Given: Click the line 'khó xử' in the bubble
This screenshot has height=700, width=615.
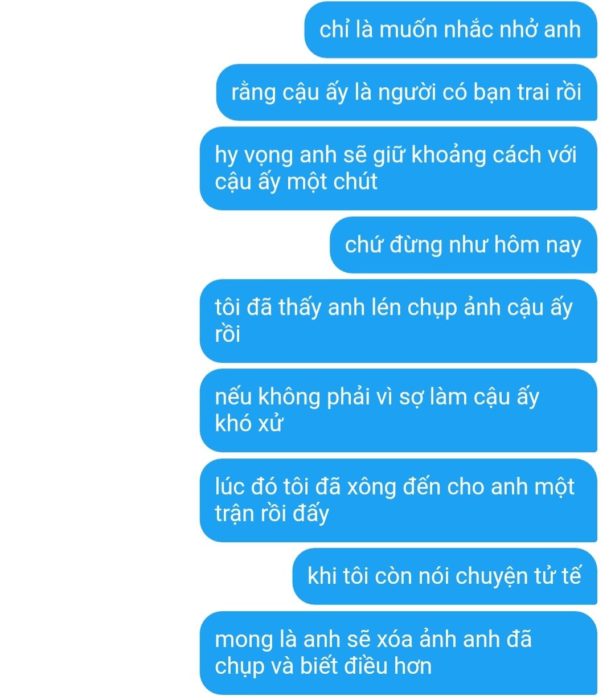Looking at the screenshot, I should click(x=249, y=423).
